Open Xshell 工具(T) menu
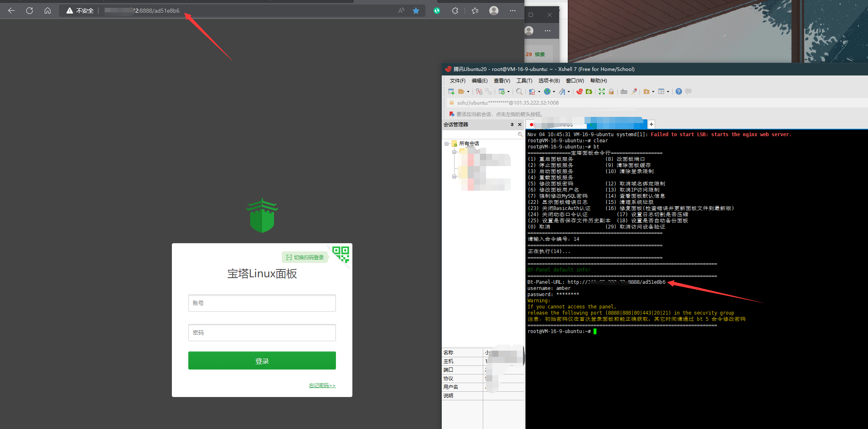The image size is (868, 429). 524,81
